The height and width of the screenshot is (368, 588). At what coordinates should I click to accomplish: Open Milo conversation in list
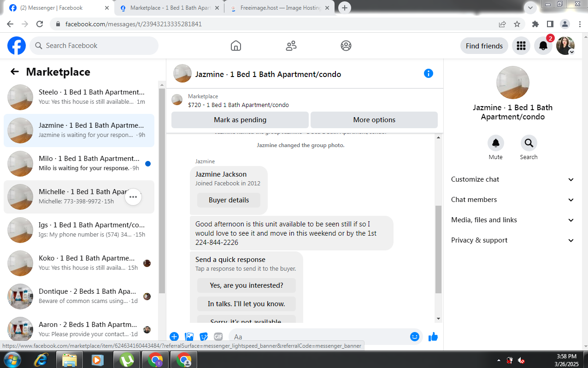coord(79,164)
